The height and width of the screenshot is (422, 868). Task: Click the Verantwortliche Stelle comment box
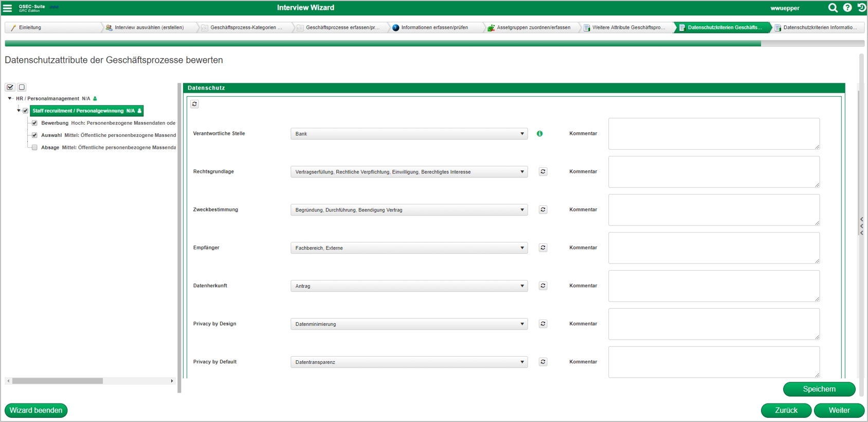(714, 134)
